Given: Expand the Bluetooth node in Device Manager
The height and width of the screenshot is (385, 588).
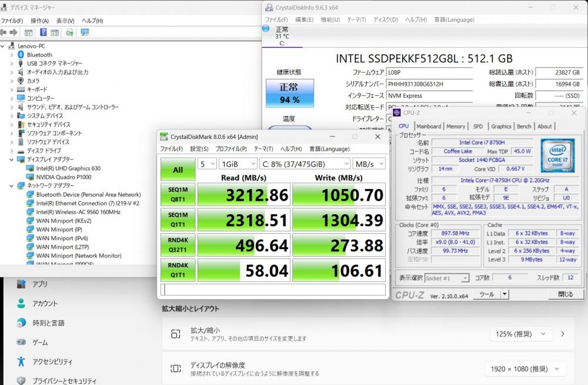Looking at the screenshot, I should (11, 55).
